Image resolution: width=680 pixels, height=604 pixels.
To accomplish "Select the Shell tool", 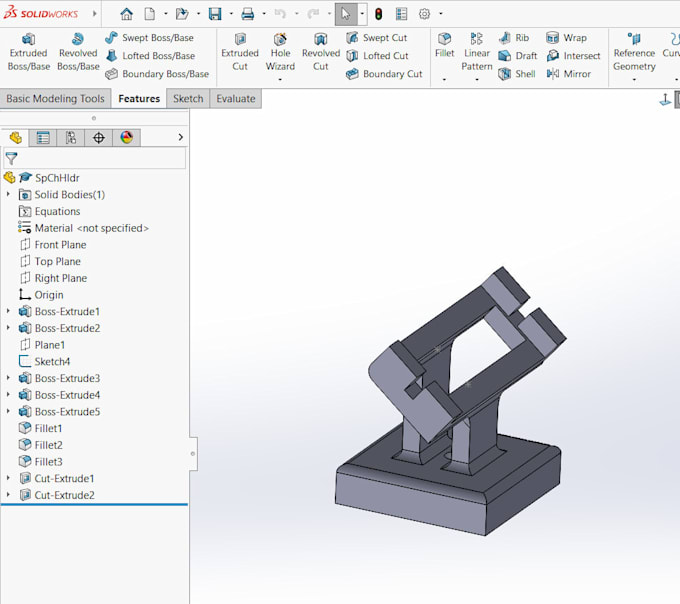I will pos(517,74).
